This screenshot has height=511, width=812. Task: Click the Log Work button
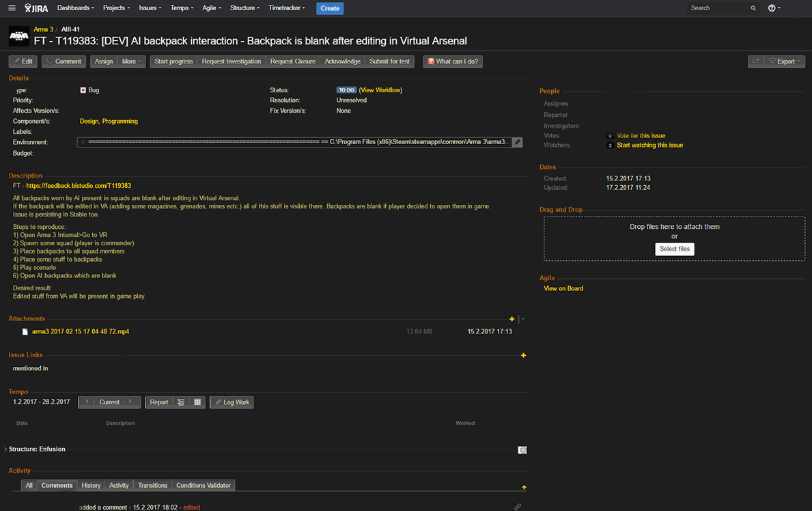click(232, 402)
